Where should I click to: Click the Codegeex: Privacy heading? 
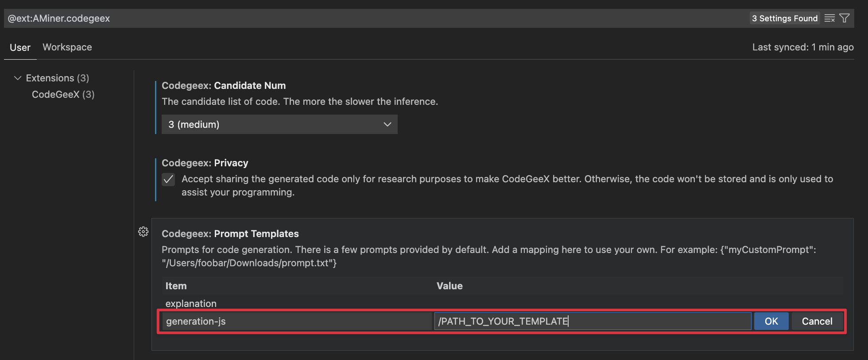pos(205,163)
